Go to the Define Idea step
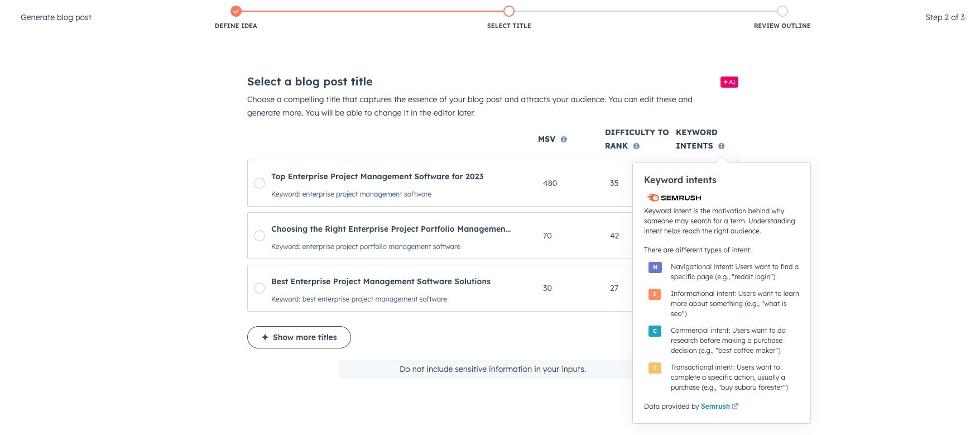 click(236, 11)
